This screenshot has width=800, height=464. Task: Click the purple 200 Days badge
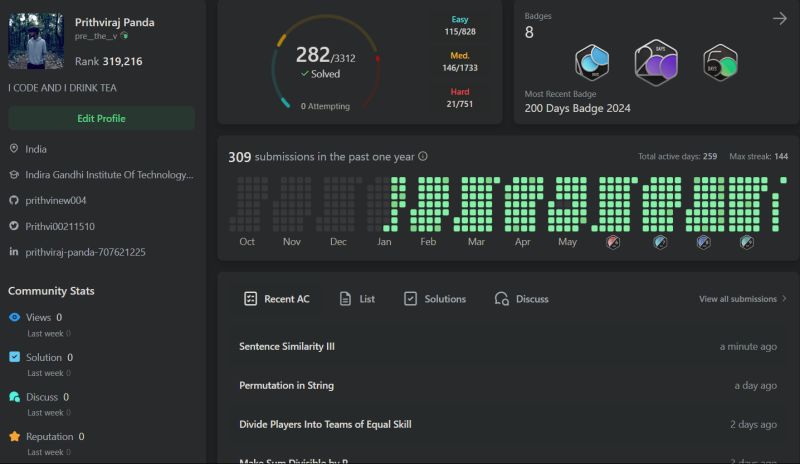pyautogui.click(x=656, y=62)
